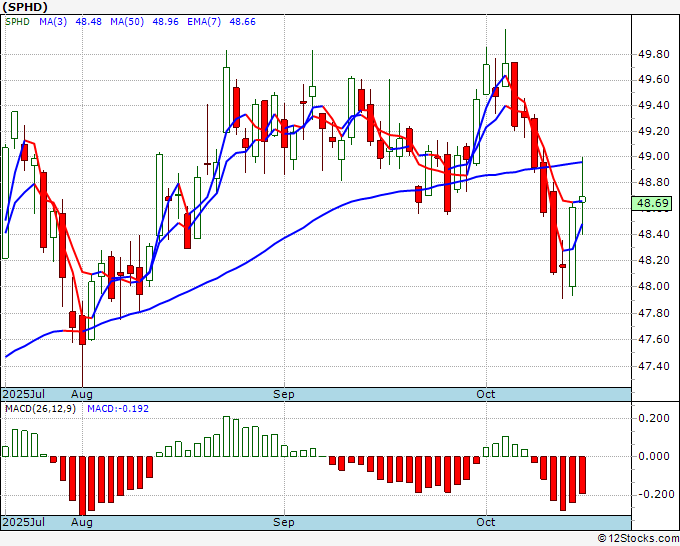Click the MACD(26,12,9) indicator label

tap(40, 409)
